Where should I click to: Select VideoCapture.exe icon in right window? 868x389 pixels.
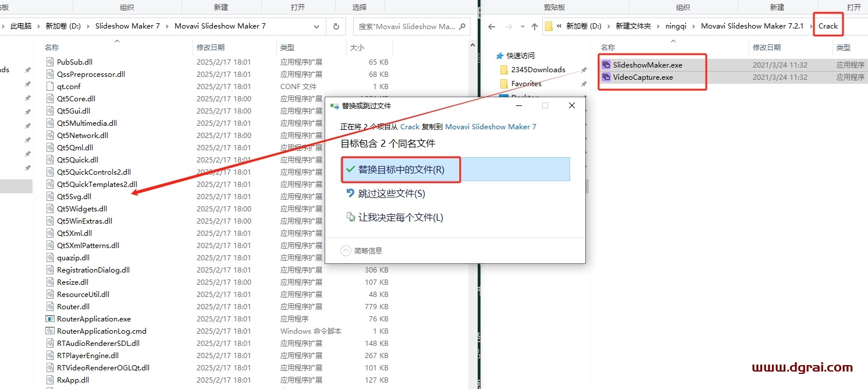point(606,77)
